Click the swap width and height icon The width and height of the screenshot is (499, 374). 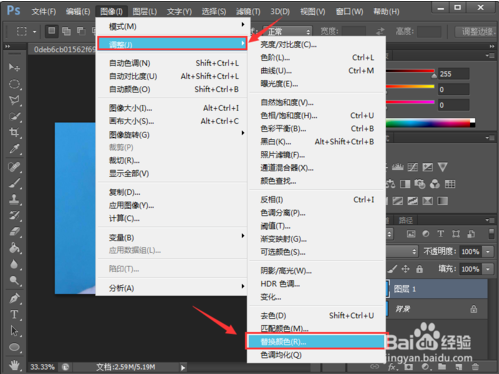[x=380, y=31]
